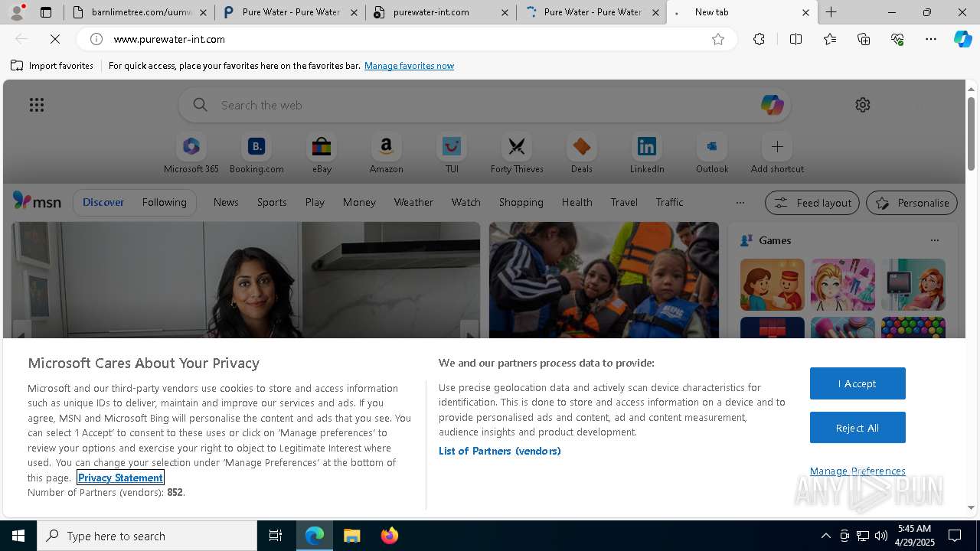Open Deals shortcut
This screenshot has width=980, height=551.
click(x=582, y=154)
